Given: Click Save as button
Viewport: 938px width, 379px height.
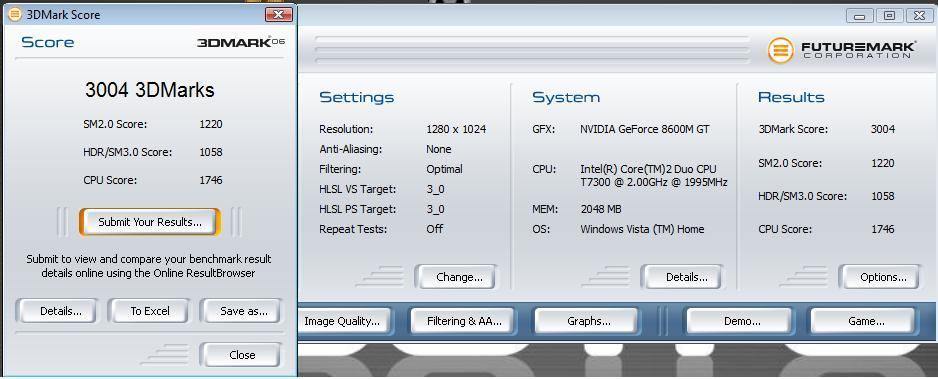Looking at the screenshot, I should click(243, 311).
